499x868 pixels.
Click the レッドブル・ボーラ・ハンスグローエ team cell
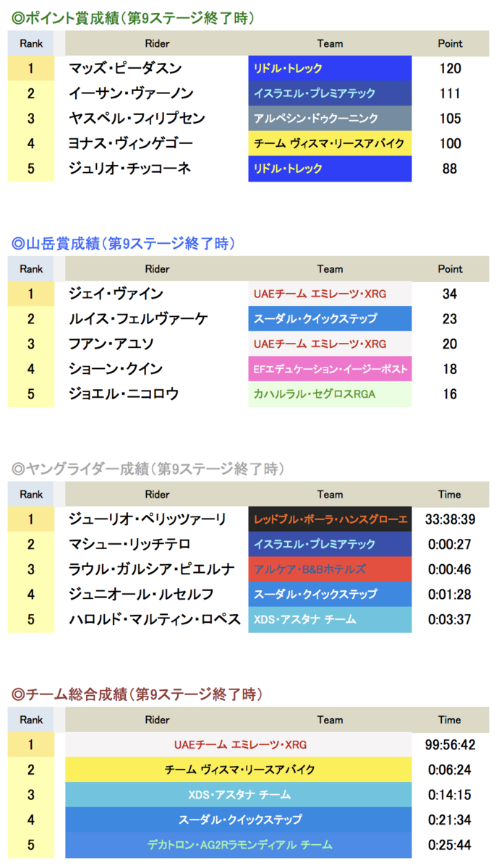(330, 519)
